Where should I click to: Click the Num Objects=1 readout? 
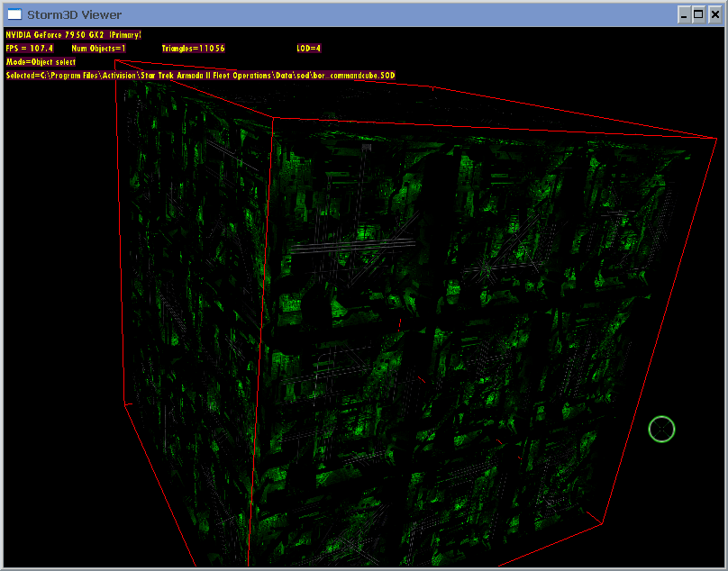[x=98, y=48]
